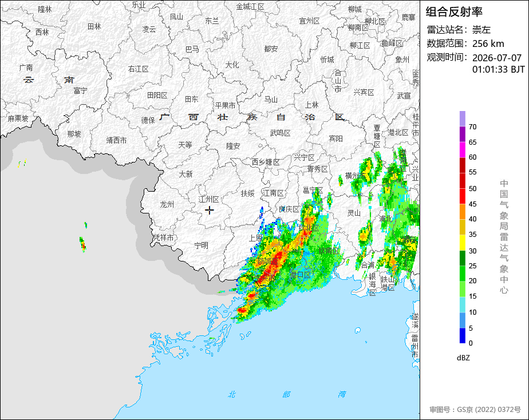Viewport: 529px width, 420px height.
Task: Select the 灵山 county label
Action: tap(354, 213)
